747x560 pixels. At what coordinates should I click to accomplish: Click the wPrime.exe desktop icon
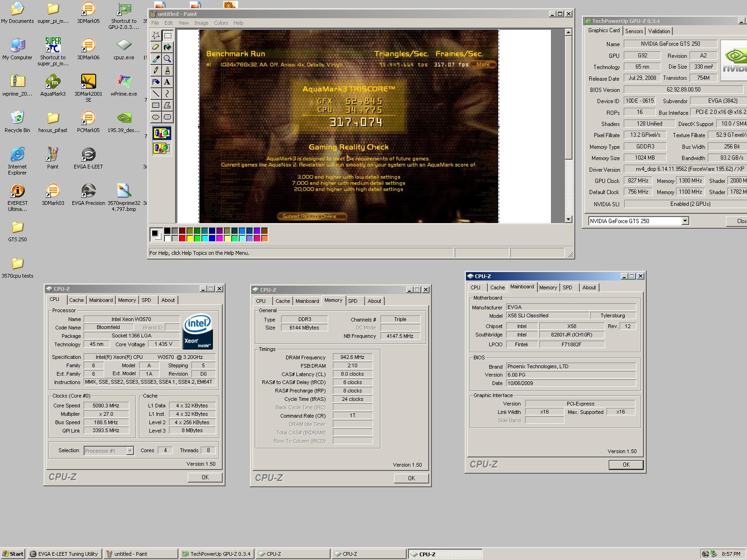tap(124, 85)
